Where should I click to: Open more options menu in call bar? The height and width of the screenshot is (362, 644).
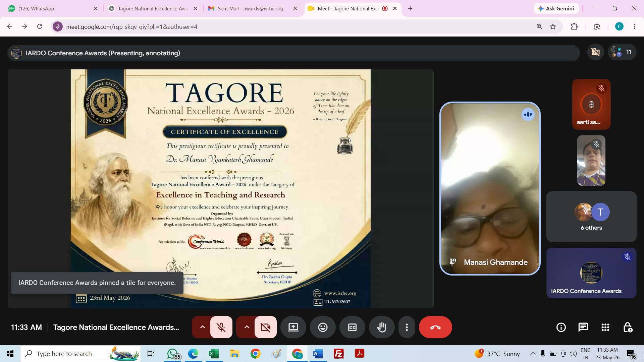pyautogui.click(x=407, y=327)
